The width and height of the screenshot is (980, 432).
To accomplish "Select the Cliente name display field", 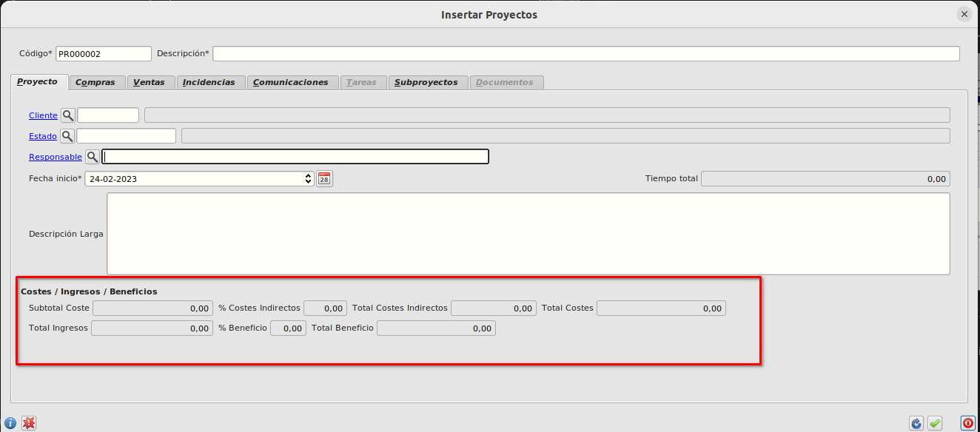I will pos(547,115).
